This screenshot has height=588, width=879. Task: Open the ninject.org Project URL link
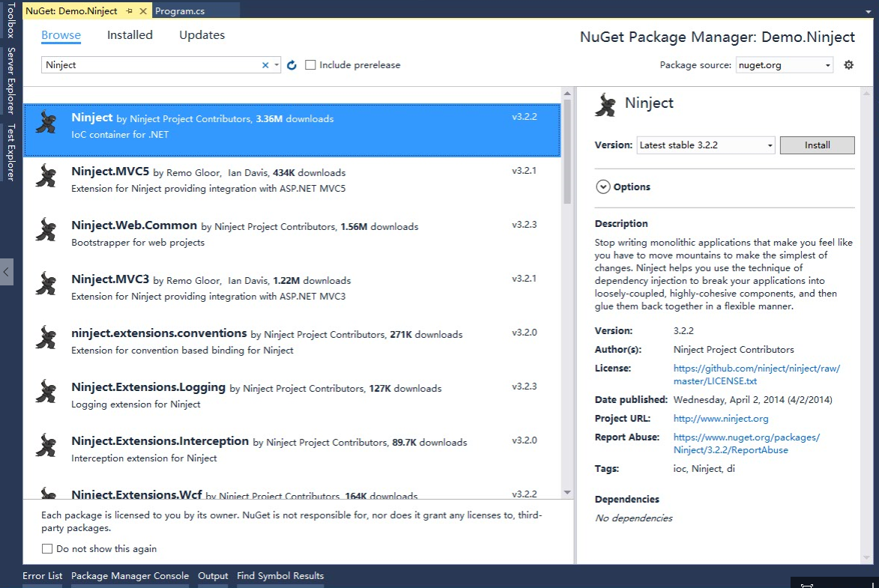(x=721, y=418)
